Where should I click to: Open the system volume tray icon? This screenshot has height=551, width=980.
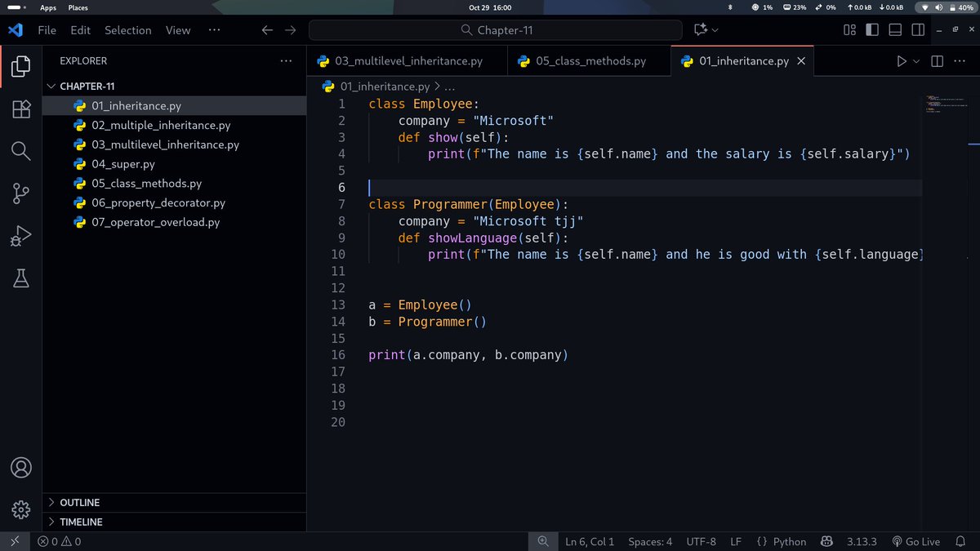[x=939, y=7]
